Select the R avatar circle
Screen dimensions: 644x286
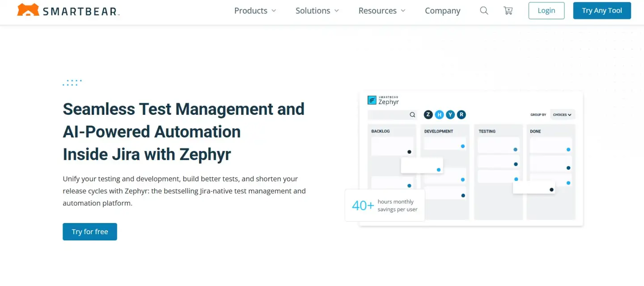[x=461, y=115]
